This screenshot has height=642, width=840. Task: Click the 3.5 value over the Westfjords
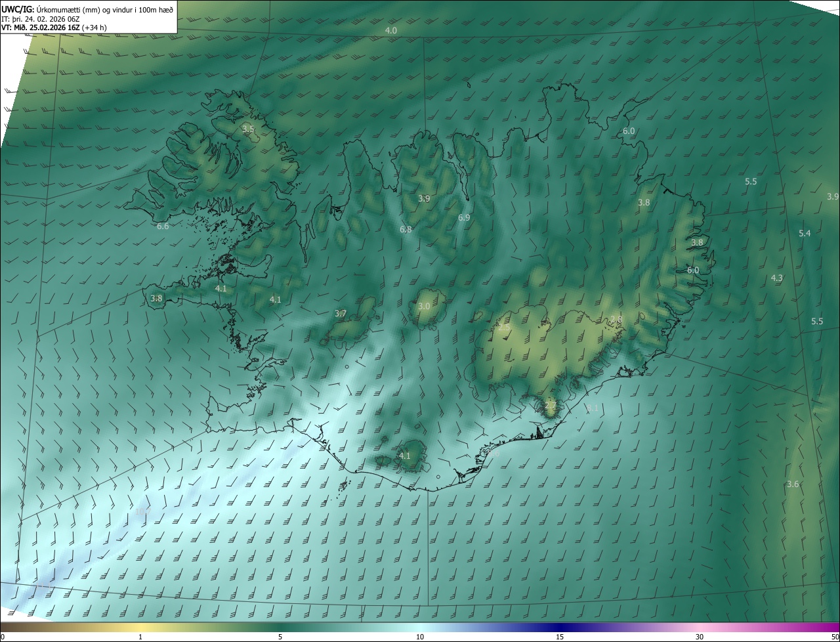point(248,129)
